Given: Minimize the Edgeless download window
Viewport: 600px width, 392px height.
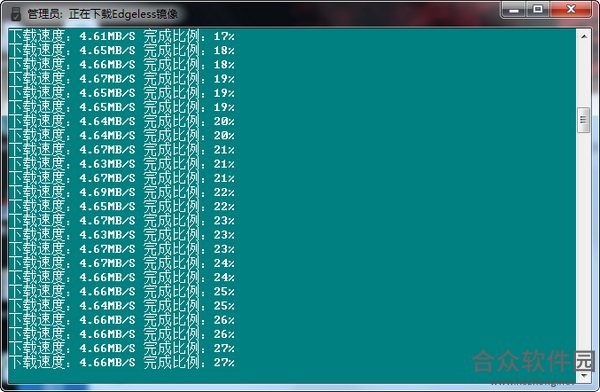Looking at the screenshot, I should click(x=514, y=10).
